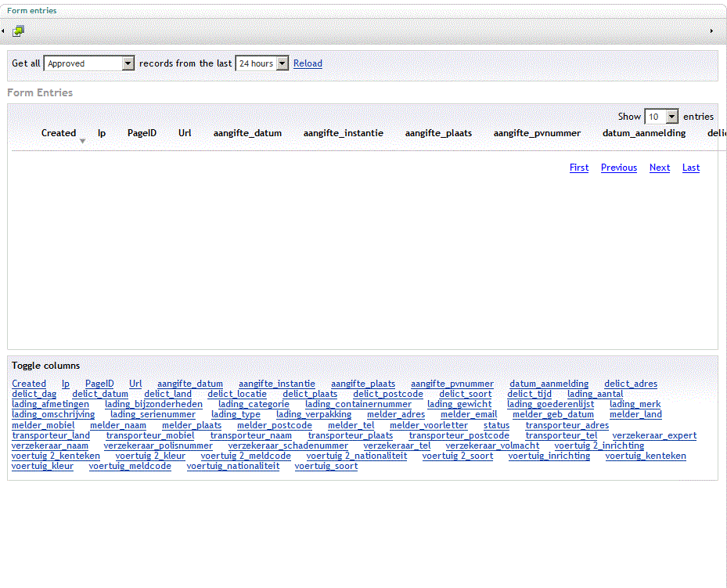Toggle the melder_email column visibility
This screenshot has width=727, height=588.
click(468, 414)
